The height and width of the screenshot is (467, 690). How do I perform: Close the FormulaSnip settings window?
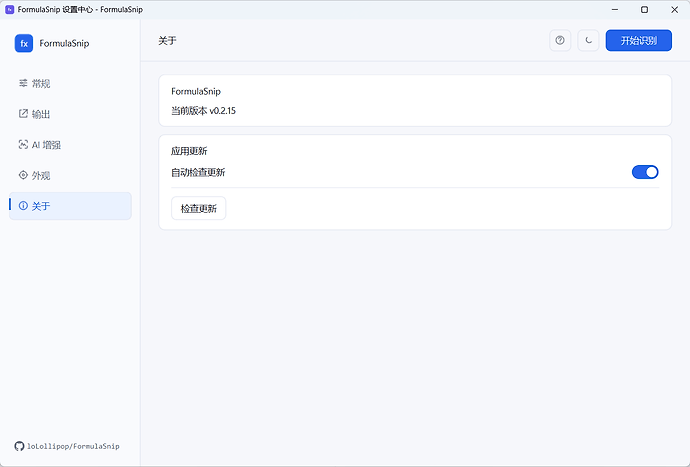click(x=674, y=9)
